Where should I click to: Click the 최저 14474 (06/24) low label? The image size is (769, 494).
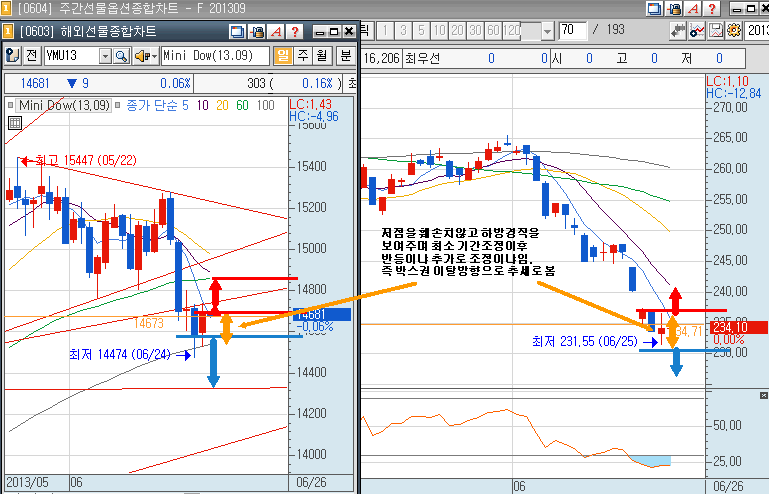pyautogui.click(x=120, y=354)
